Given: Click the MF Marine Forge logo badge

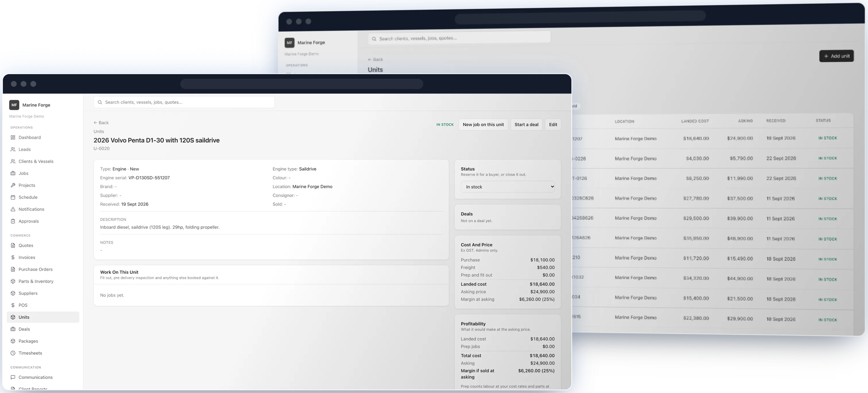Looking at the screenshot, I should tap(14, 105).
